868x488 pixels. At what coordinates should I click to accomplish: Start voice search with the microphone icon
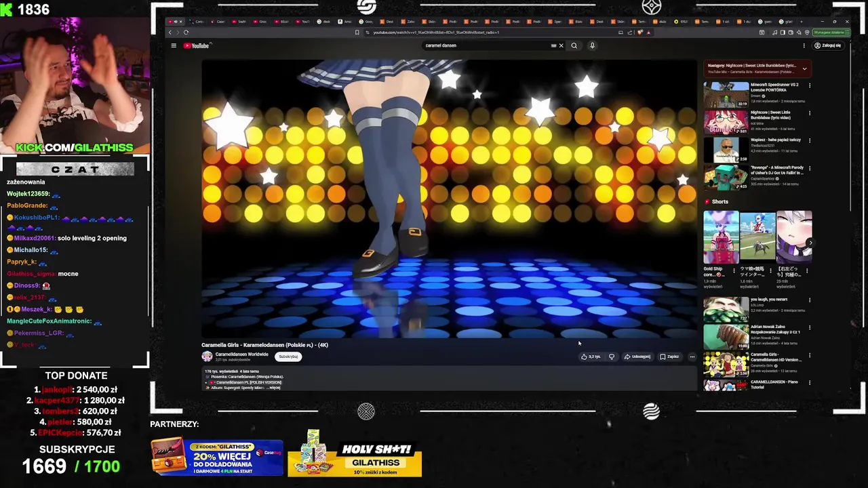click(592, 45)
